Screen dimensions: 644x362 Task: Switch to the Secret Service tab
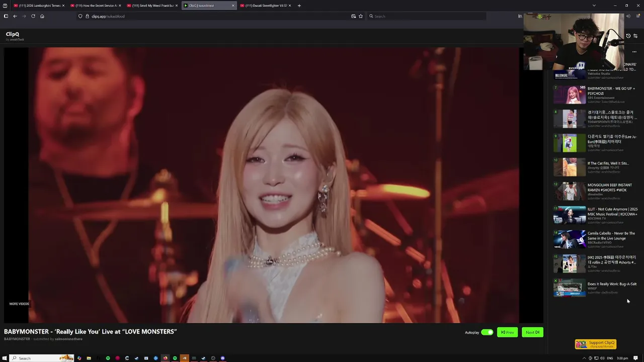pyautogui.click(x=96, y=6)
